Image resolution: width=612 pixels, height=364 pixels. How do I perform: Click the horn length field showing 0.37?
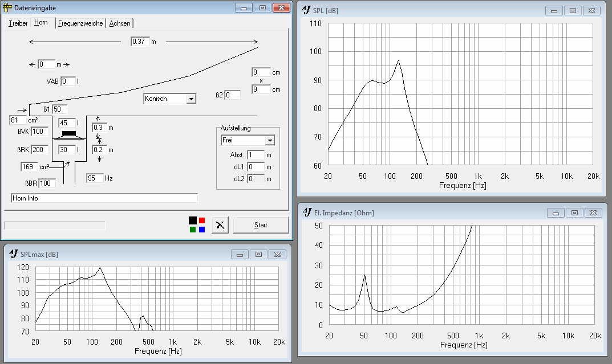[x=140, y=42]
